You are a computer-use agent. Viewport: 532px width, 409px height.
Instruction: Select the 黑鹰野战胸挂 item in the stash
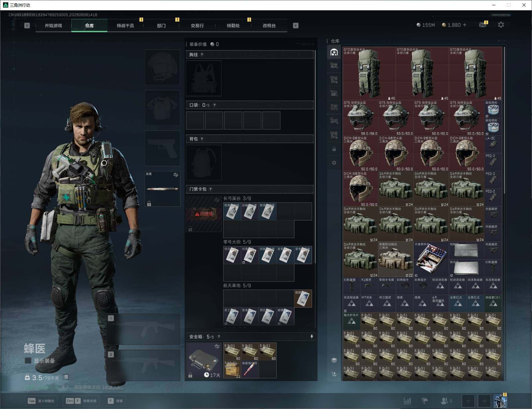click(396, 259)
